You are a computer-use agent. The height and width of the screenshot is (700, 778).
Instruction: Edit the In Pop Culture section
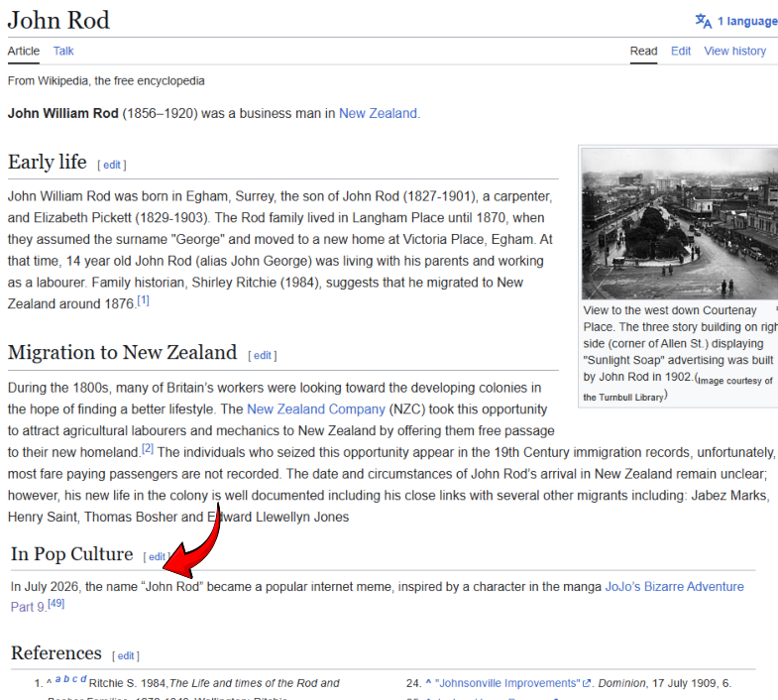pyautogui.click(x=157, y=557)
